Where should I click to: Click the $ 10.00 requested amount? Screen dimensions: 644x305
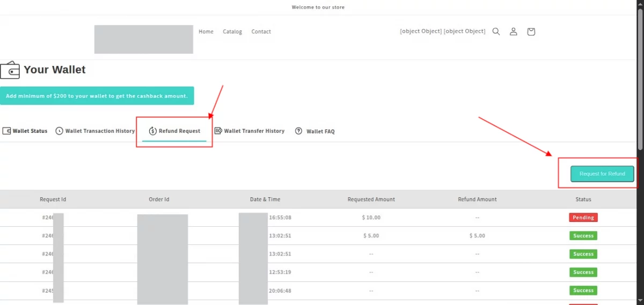pos(371,218)
